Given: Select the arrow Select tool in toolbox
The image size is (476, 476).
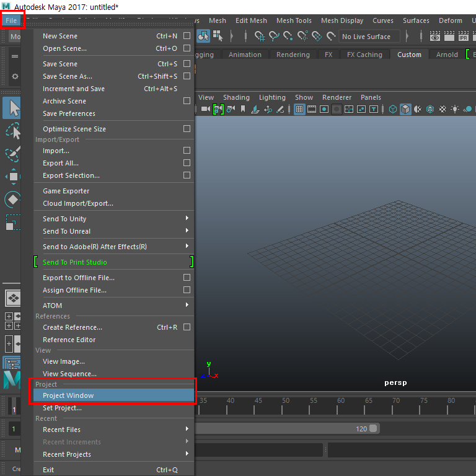Looking at the screenshot, I should [x=12, y=108].
